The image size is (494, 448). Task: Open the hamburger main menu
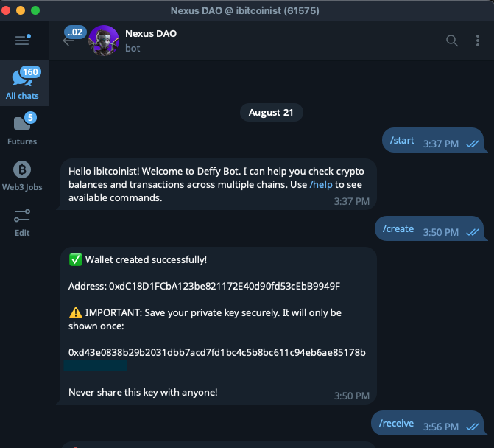21,41
